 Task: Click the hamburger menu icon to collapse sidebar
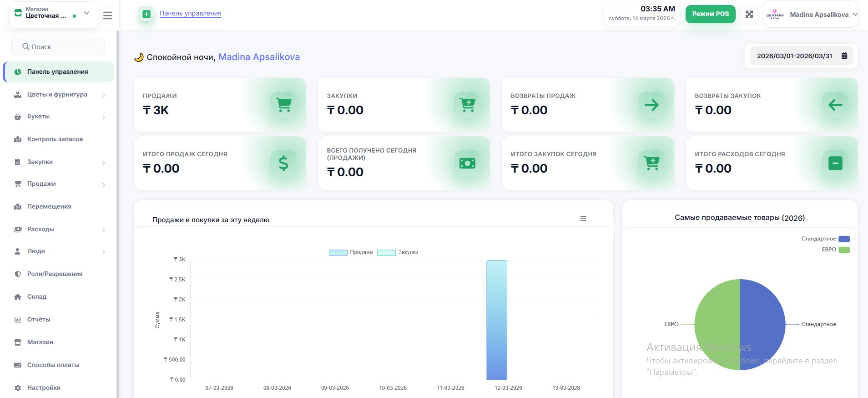[x=107, y=16]
